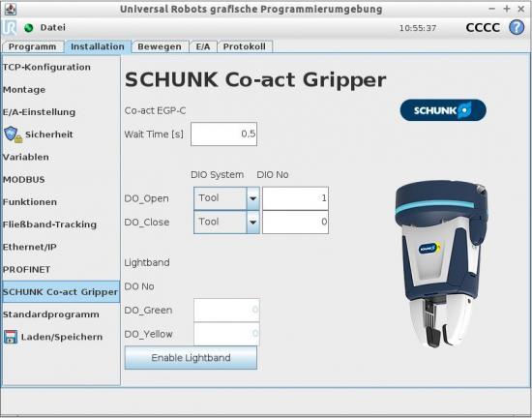Click the Co-act EGP-C label
Screen dimensions: 532x418
pyautogui.click(x=155, y=110)
